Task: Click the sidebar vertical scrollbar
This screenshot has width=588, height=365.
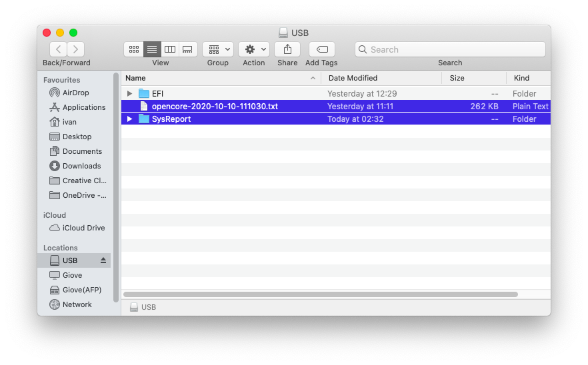Action: click(x=116, y=187)
